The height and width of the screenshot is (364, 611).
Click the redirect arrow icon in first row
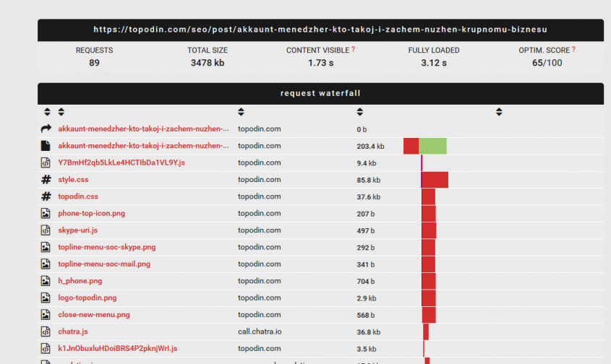click(46, 129)
